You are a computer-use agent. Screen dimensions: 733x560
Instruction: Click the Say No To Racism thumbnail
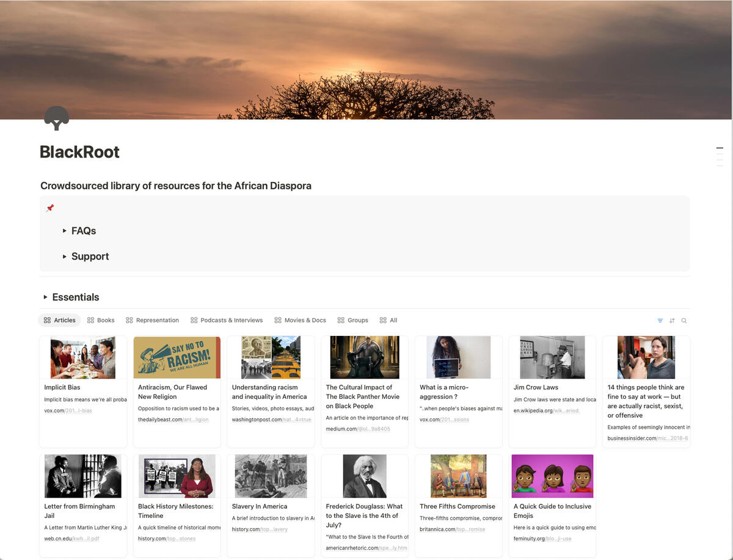(177, 357)
